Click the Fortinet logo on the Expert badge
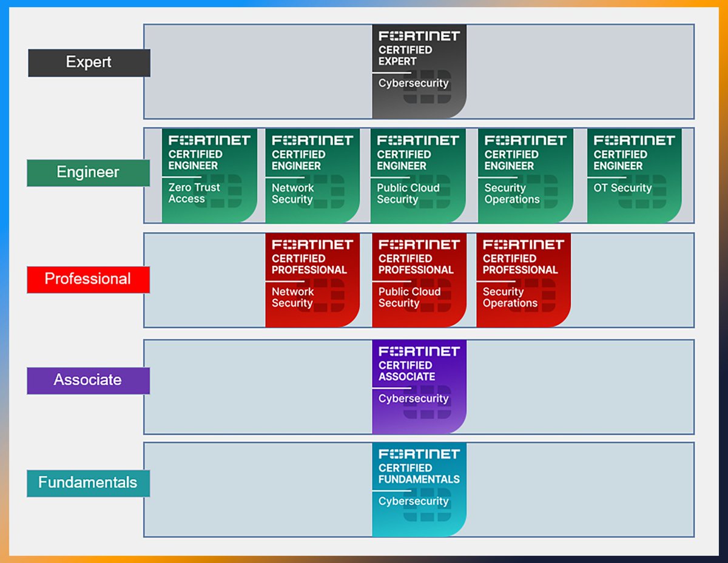Viewport: 728px width, 563px height. 419,35
